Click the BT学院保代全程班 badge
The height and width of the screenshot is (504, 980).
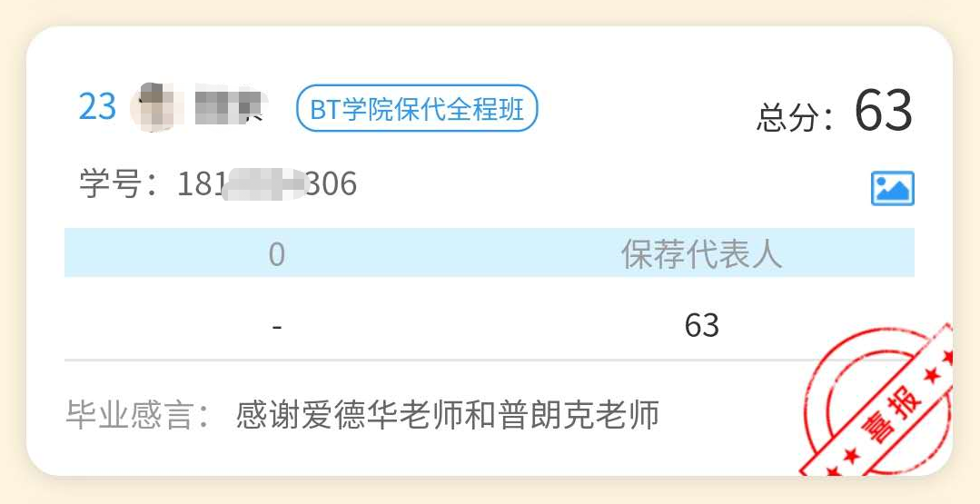point(417,108)
